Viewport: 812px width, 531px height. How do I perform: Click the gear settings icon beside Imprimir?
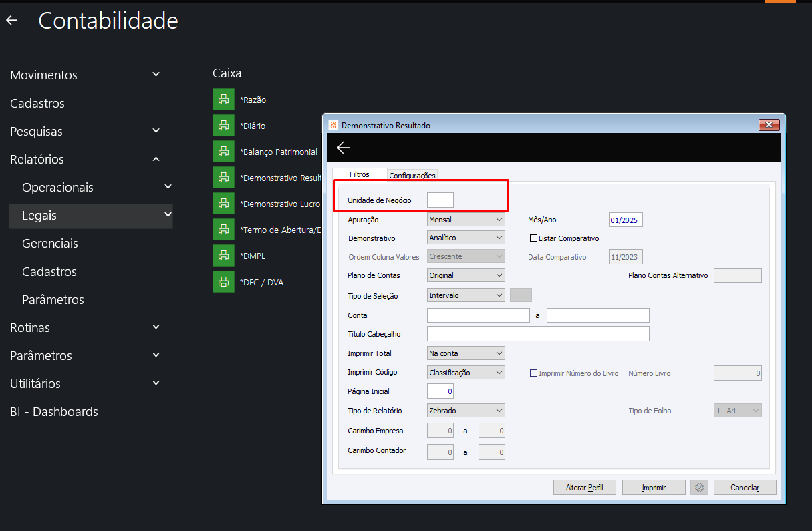[x=699, y=487]
